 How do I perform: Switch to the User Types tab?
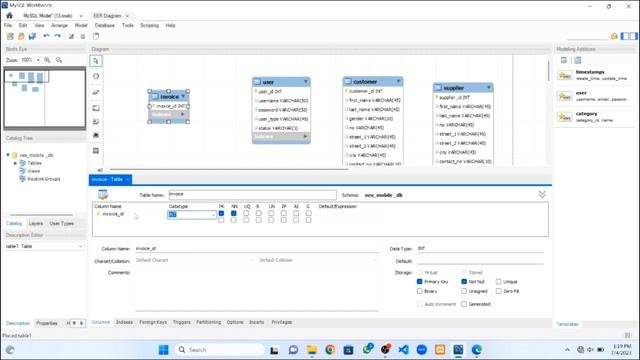click(x=62, y=224)
